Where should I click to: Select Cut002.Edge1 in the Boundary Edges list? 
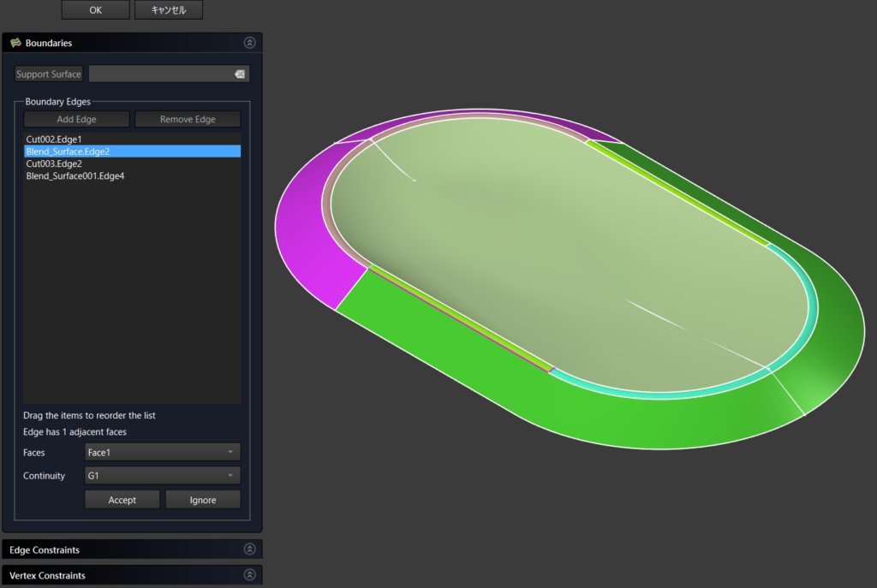pos(54,139)
